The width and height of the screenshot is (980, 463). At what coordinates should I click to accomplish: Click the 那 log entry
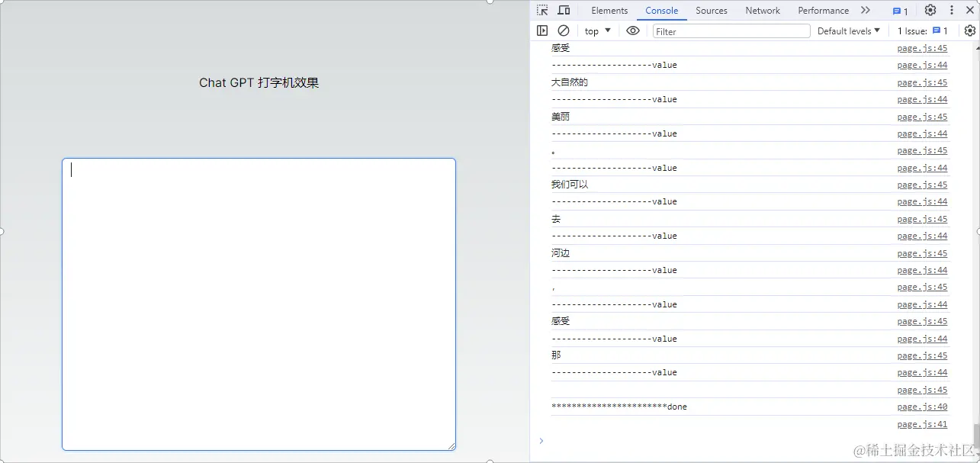(556, 355)
